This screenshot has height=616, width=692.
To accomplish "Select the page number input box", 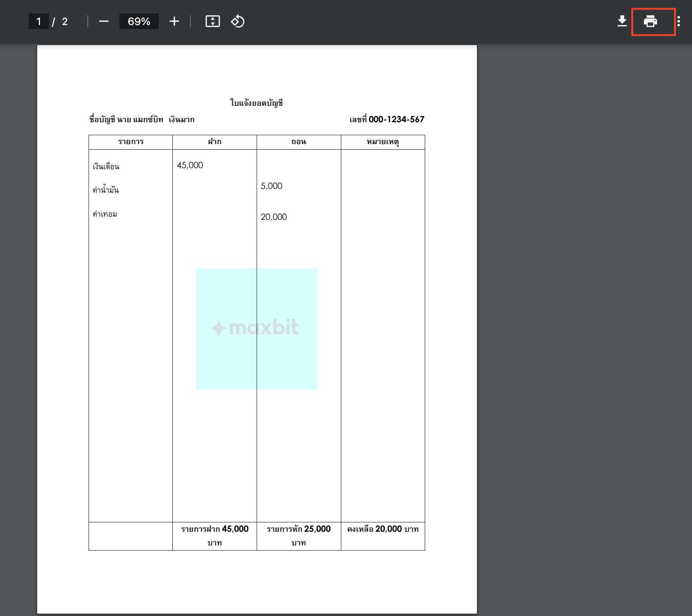I will click(x=38, y=22).
